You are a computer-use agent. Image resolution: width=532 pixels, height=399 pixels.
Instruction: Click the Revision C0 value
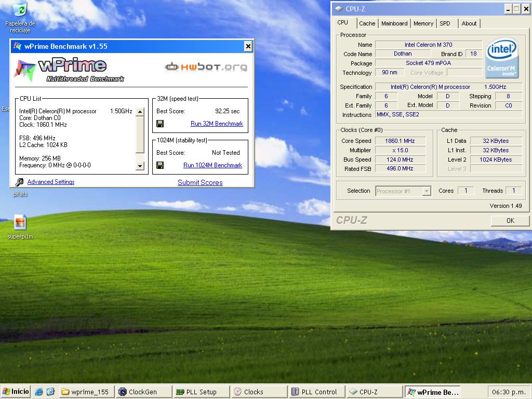coord(508,105)
